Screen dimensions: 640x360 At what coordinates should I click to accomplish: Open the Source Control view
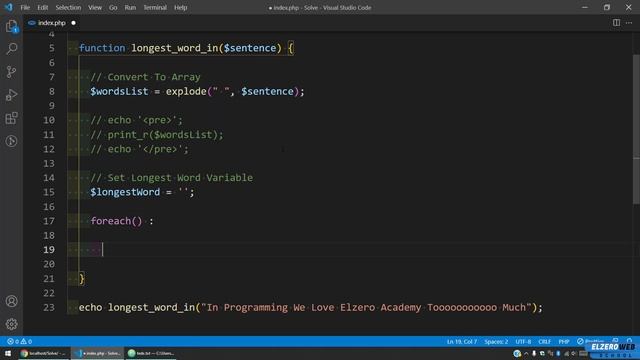point(11,72)
